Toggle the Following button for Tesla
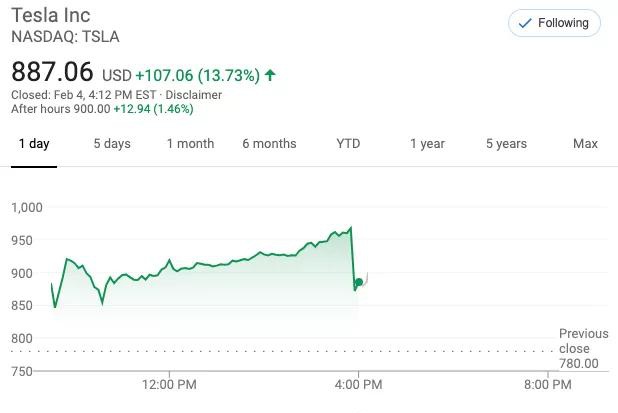Image resolution: width=618 pixels, height=413 pixels. coord(554,23)
